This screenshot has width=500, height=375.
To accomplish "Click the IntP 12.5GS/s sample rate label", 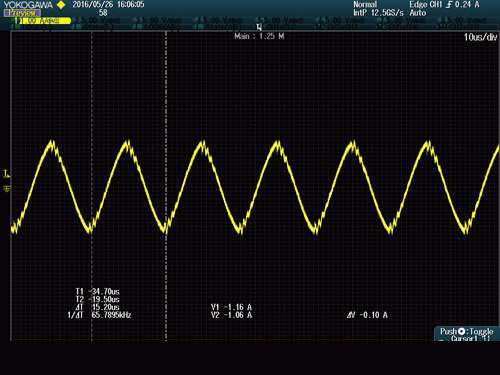I will point(378,13).
